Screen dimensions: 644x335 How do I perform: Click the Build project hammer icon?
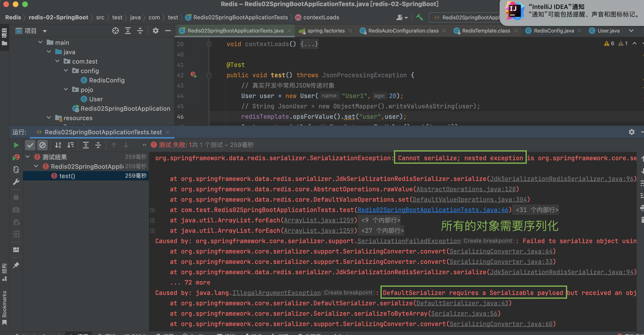coord(419,17)
